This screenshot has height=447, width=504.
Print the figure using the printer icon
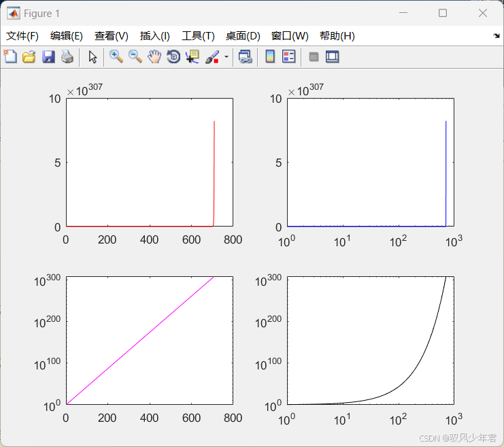coord(67,57)
